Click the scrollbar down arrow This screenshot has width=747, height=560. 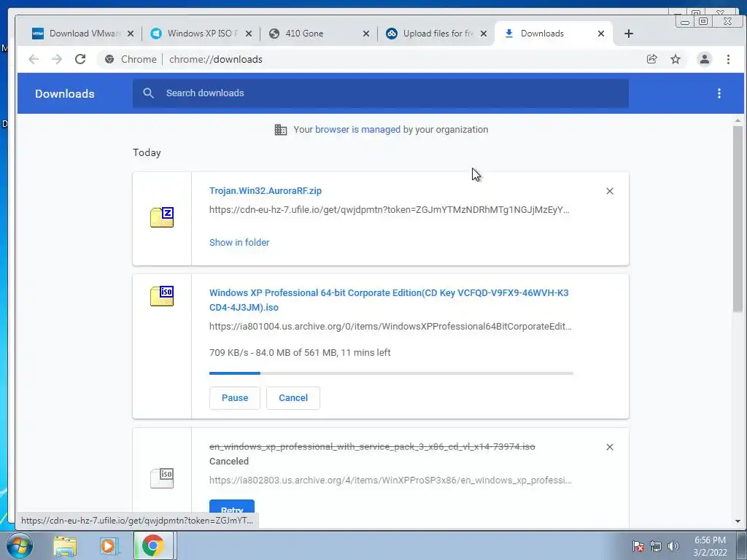(738, 521)
